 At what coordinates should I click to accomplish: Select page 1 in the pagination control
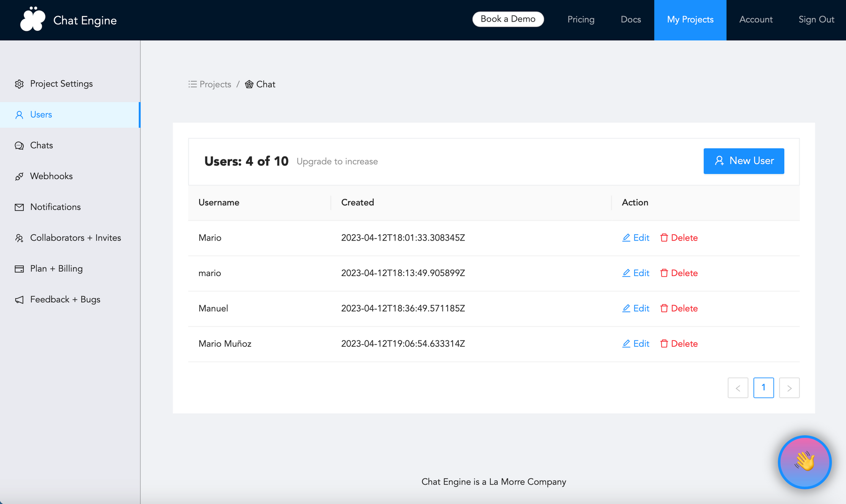pyautogui.click(x=764, y=388)
